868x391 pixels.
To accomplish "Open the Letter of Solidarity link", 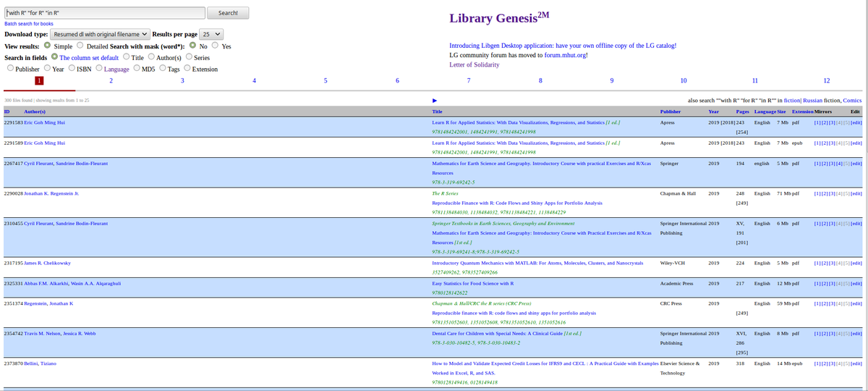I will click(474, 64).
